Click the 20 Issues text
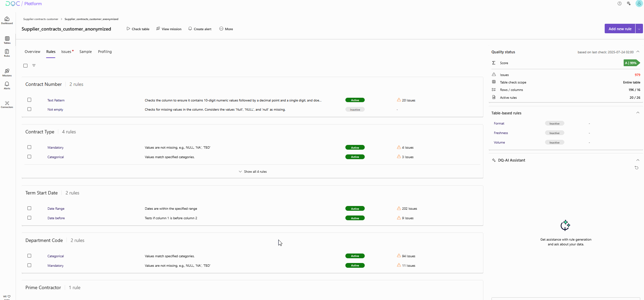Image resolution: width=644 pixels, height=300 pixels. pyautogui.click(x=408, y=100)
